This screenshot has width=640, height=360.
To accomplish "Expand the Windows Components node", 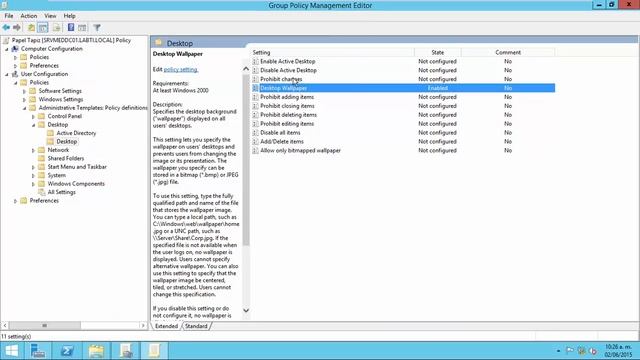I will click(33, 184).
